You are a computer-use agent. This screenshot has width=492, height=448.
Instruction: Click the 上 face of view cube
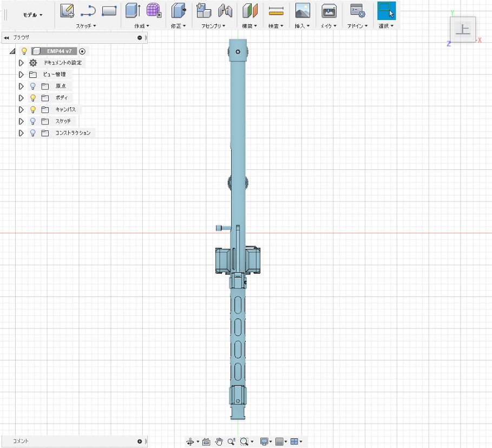463,29
